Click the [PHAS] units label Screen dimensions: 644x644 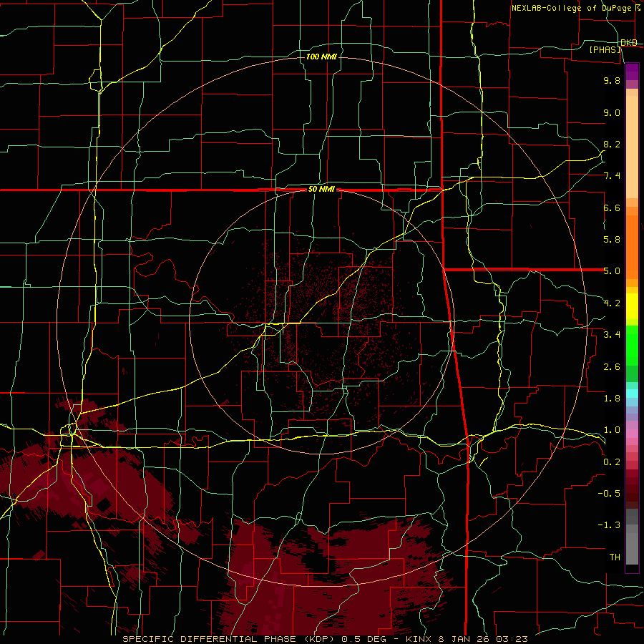(x=605, y=50)
